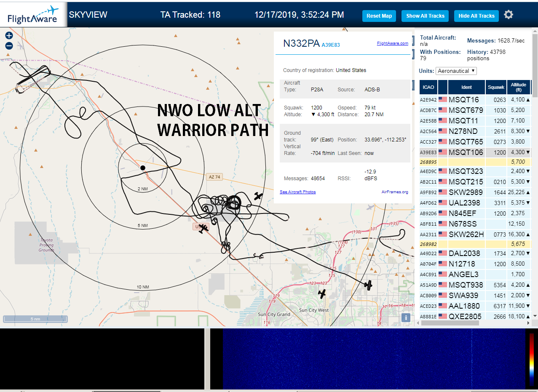538x392 pixels.
Task: Click the horizontal scrollbar under aircraft table
Action: tap(450, 323)
